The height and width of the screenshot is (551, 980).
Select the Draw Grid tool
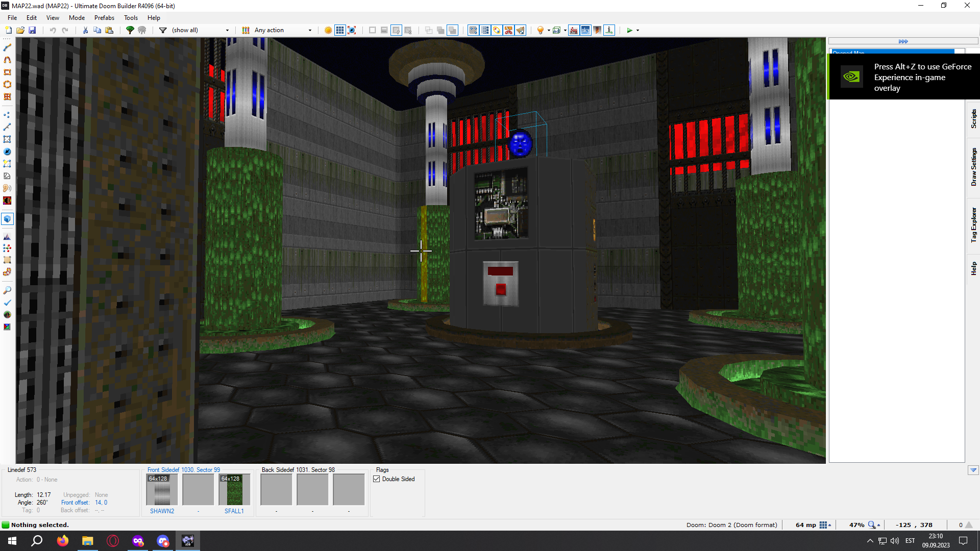[x=7, y=96]
